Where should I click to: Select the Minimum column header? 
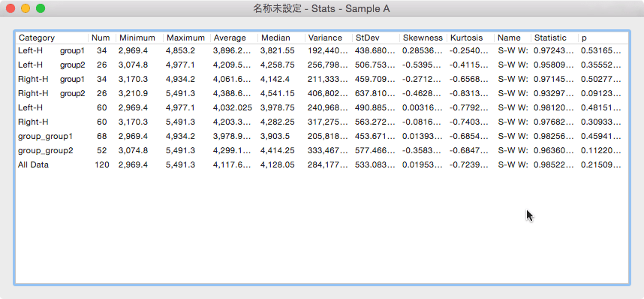(x=140, y=38)
